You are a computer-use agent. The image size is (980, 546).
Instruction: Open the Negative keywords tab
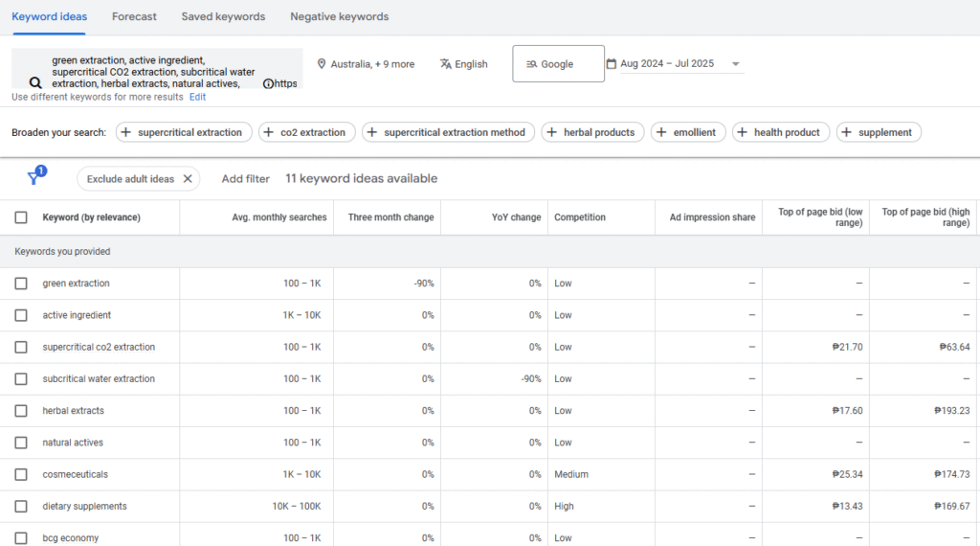(x=339, y=17)
